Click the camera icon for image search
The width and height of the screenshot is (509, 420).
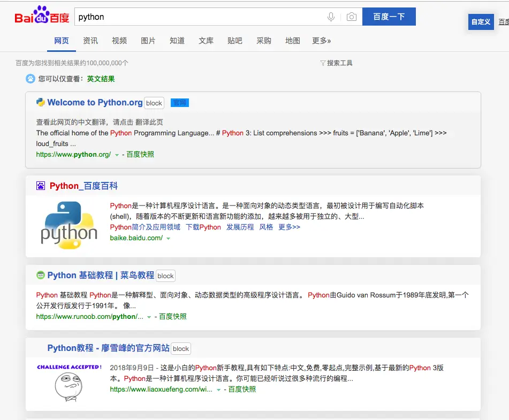pyautogui.click(x=352, y=17)
